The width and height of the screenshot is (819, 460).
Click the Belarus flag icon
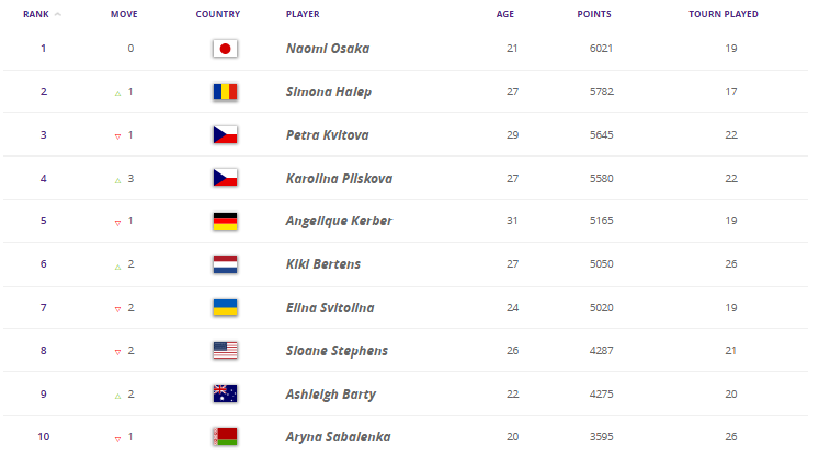pos(225,437)
